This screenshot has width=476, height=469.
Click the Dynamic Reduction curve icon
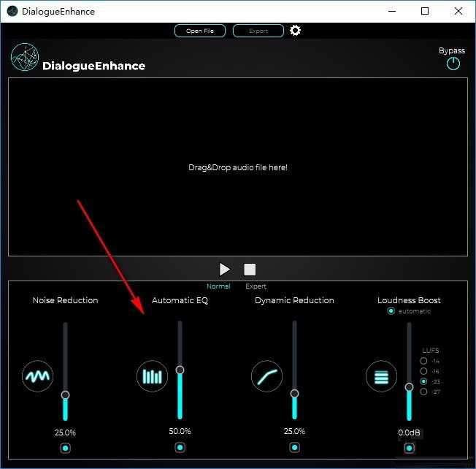266,377
